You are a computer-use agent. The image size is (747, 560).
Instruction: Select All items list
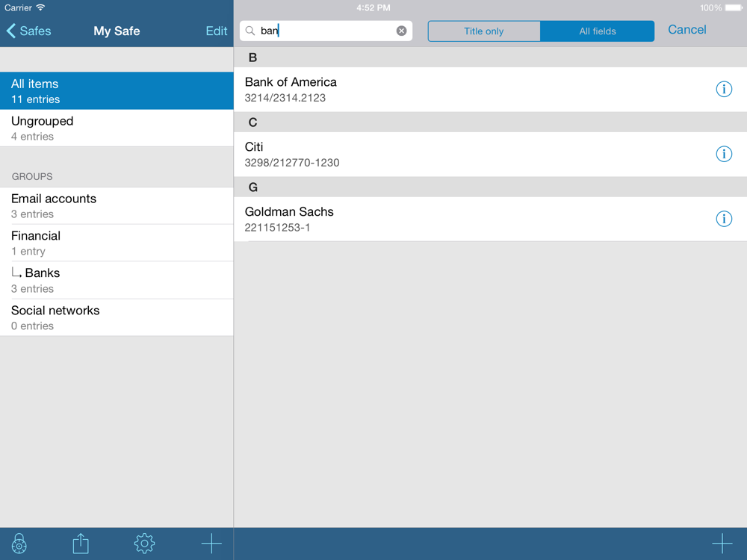click(x=117, y=91)
